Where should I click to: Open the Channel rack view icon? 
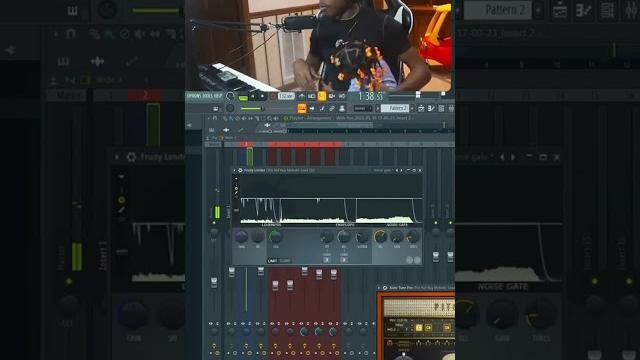pos(442,109)
